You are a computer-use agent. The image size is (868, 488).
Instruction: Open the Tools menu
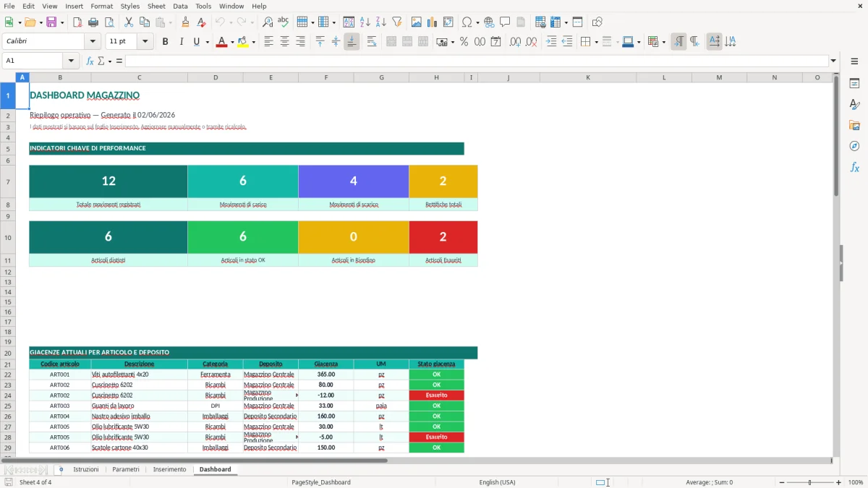coord(203,6)
